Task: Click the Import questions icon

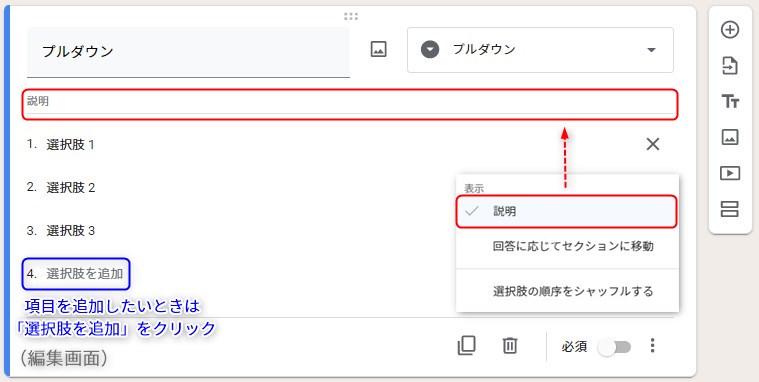Action: (730, 65)
